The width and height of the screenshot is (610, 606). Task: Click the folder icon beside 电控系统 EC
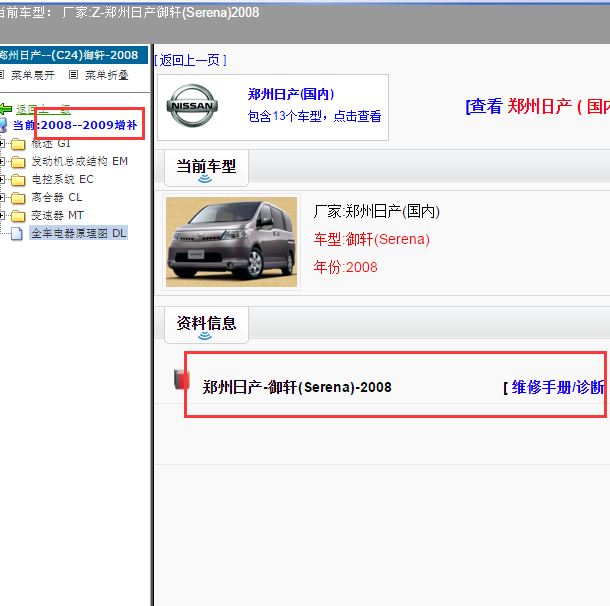pyautogui.click(x=18, y=180)
